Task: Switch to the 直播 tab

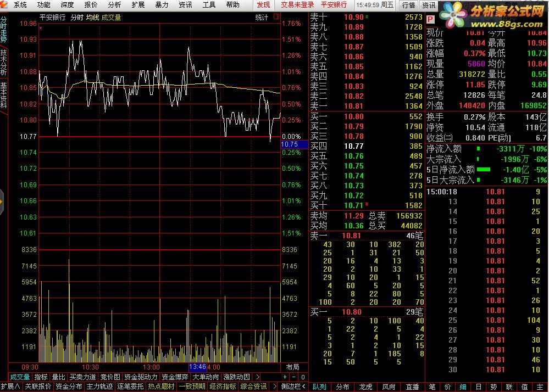Action: [412, 387]
